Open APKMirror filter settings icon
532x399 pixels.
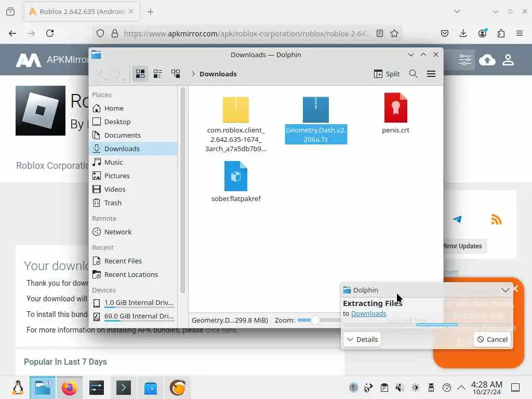point(465,60)
